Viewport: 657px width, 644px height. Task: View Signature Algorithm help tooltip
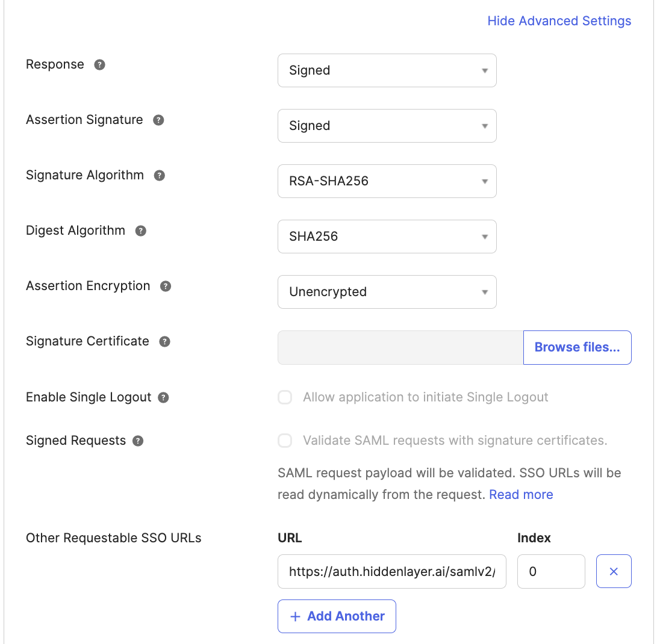click(159, 175)
